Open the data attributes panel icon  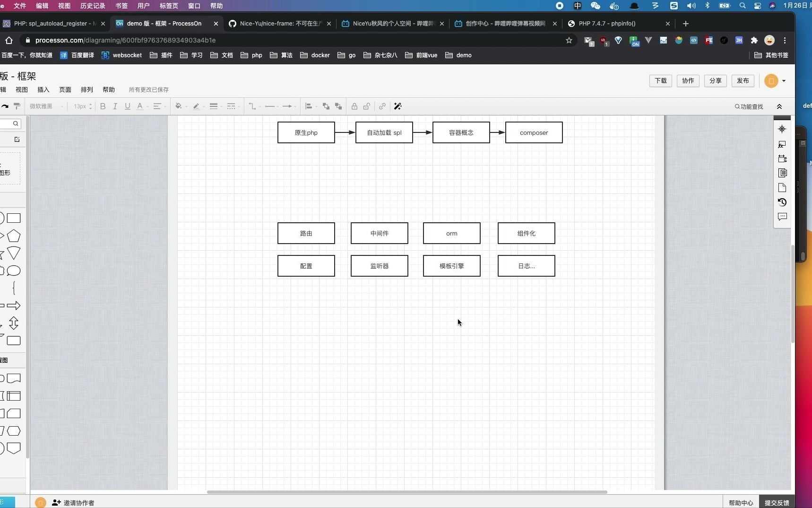[782, 173]
